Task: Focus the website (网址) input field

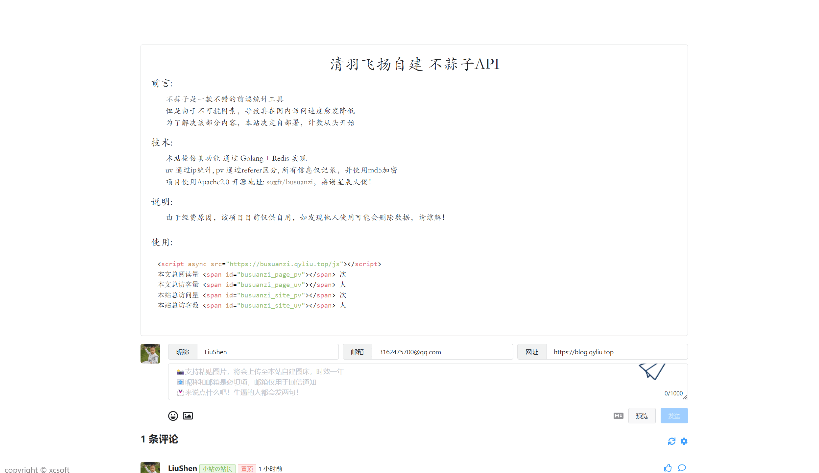Action: pos(617,352)
